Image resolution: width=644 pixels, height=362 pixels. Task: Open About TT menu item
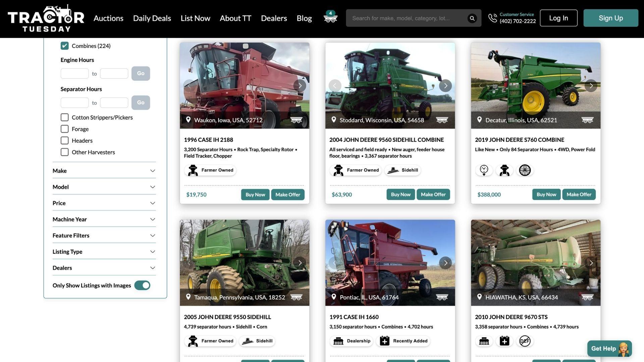(235, 18)
